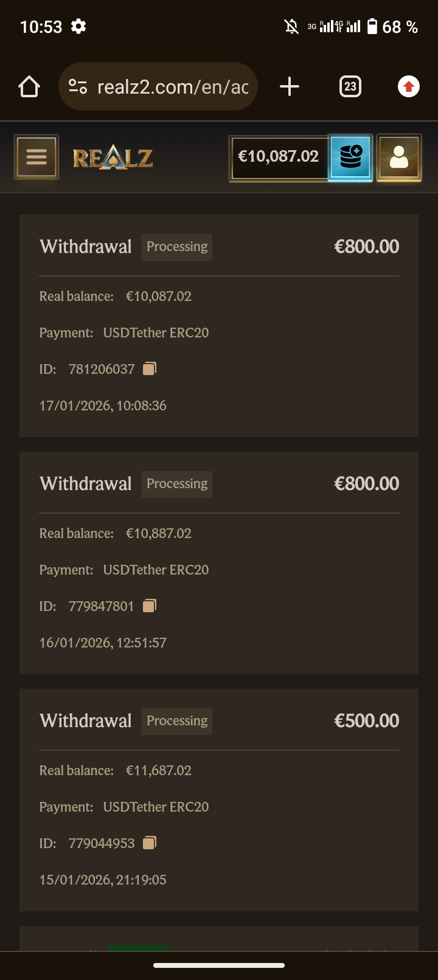The image size is (438, 980).
Task: Open the user profile icon
Action: pyautogui.click(x=399, y=157)
